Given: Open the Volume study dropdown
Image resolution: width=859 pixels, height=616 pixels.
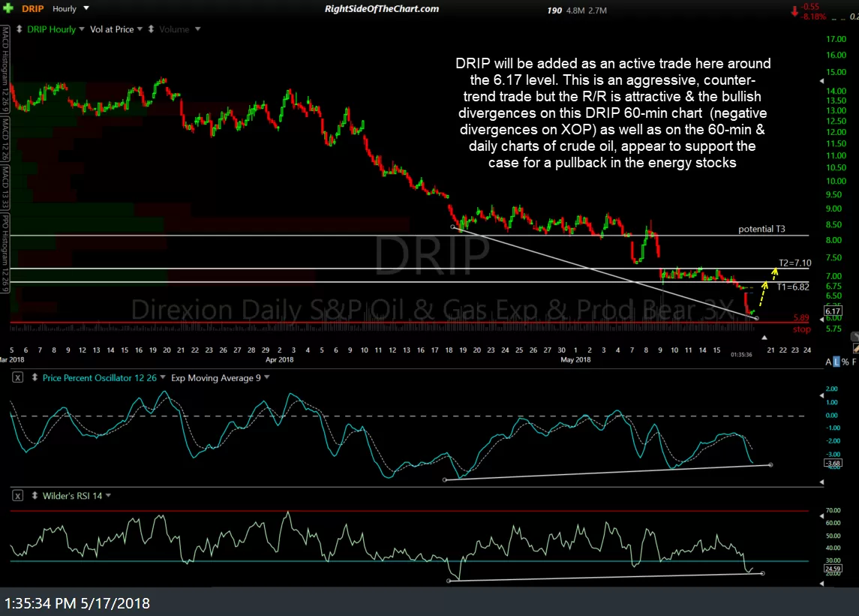Looking at the screenshot, I should (198, 29).
